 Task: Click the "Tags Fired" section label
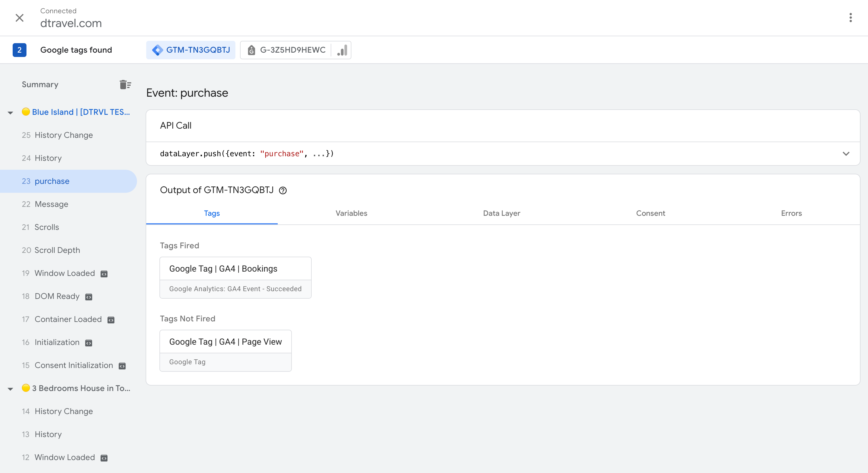tap(179, 246)
